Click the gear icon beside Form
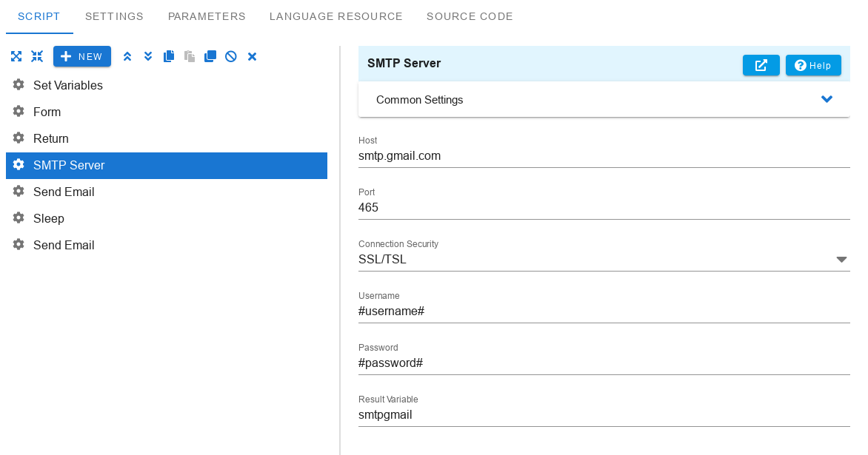The height and width of the screenshot is (455, 868). pyautogui.click(x=19, y=111)
